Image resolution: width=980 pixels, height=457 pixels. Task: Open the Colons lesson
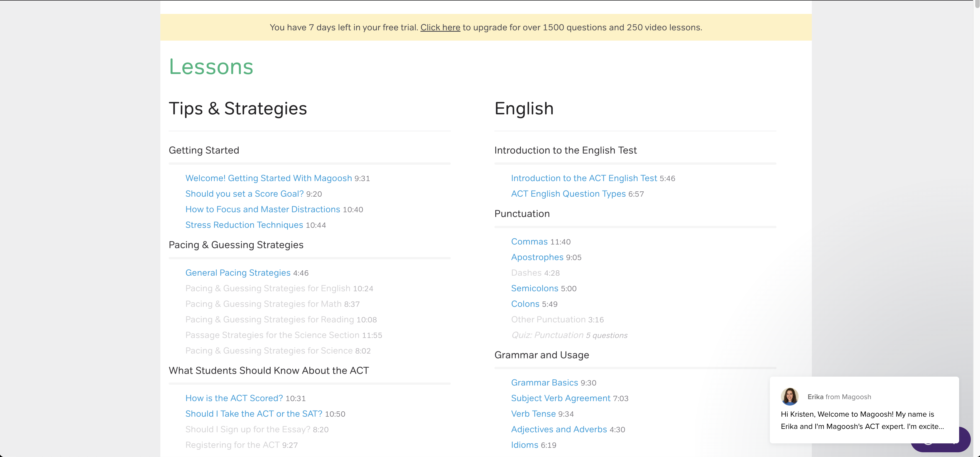click(525, 304)
